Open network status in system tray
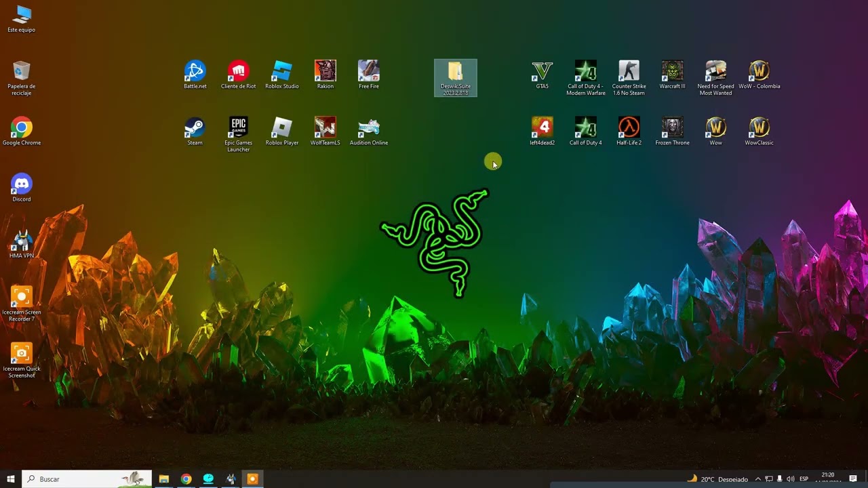 click(x=769, y=479)
